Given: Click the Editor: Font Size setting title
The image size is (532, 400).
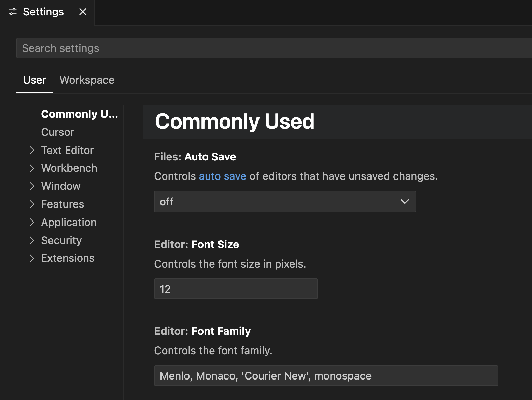Looking at the screenshot, I should coord(196,244).
